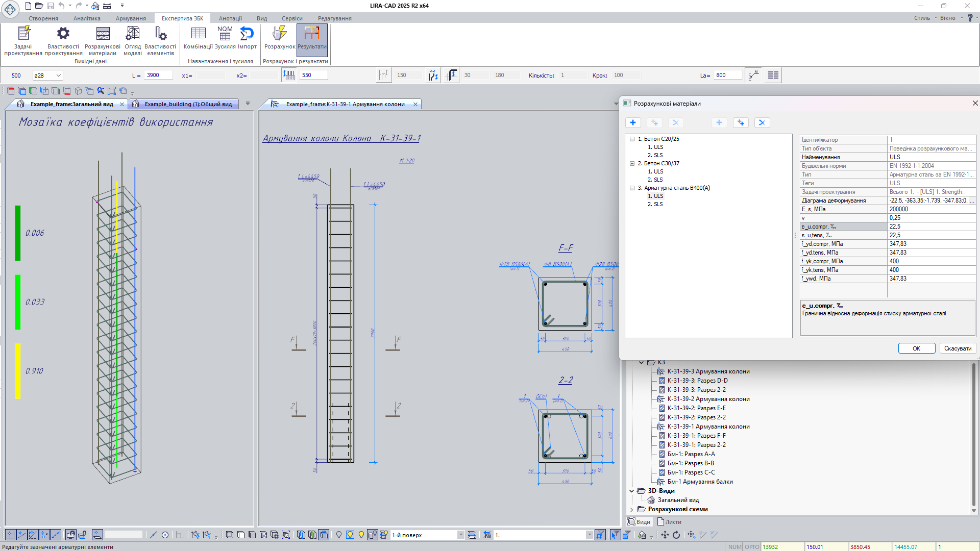Switch to the Армування ribbon tab
This screenshot has width=980, height=551.
[x=131, y=18]
